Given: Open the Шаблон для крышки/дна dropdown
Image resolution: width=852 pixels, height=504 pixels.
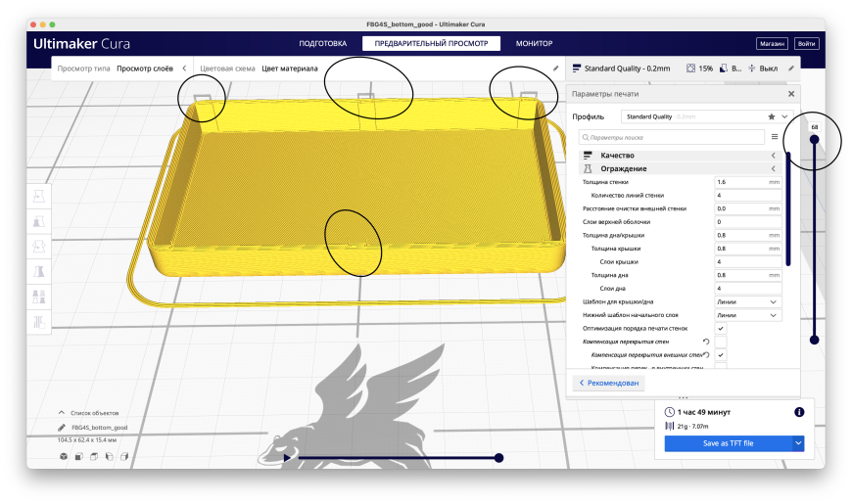Looking at the screenshot, I should pyautogui.click(x=747, y=302).
